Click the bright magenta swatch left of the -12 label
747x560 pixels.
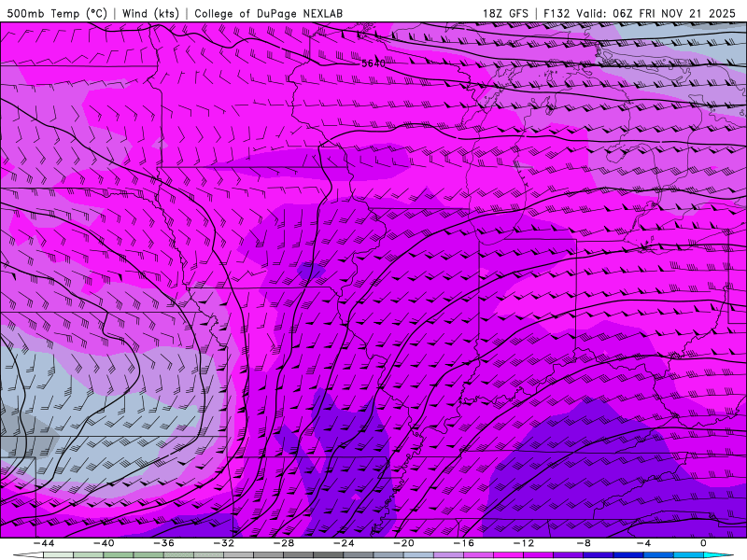[x=509, y=555]
